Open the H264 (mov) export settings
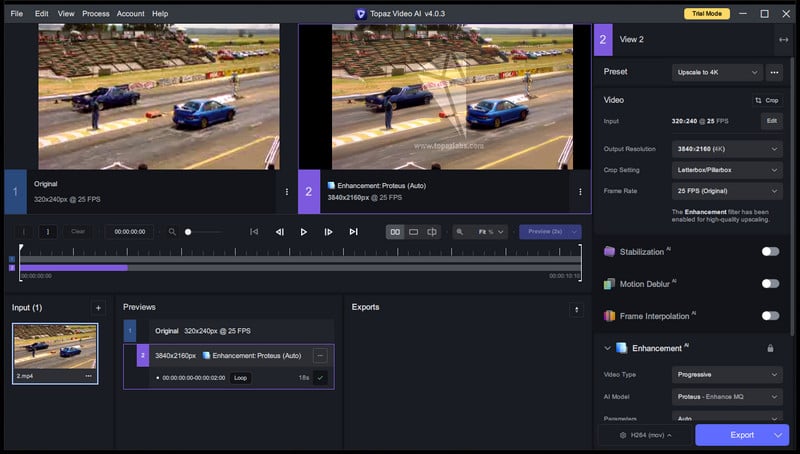Viewport: 800px width, 454px height. pyautogui.click(x=645, y=435)
